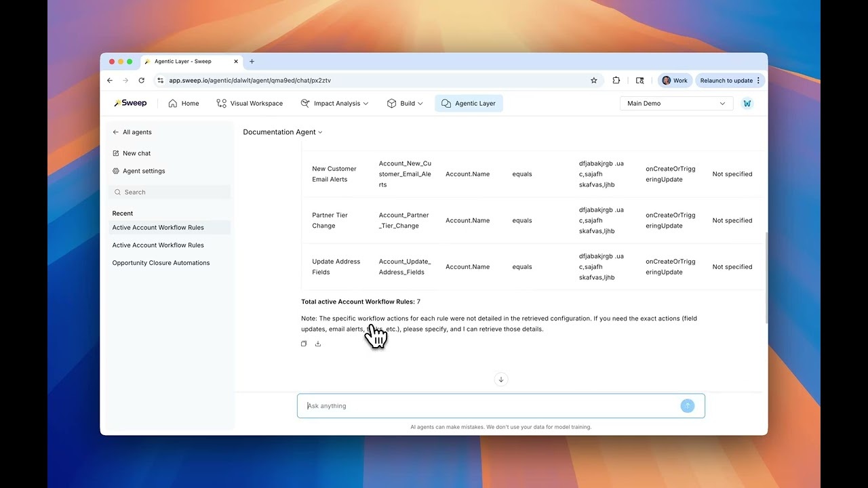Click the search magnifier in the sidebar

tap(119, 192)
